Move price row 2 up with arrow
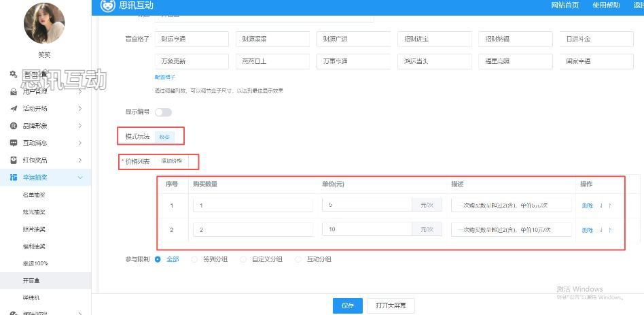The image size is (644, 315). [x=610, y=230]
